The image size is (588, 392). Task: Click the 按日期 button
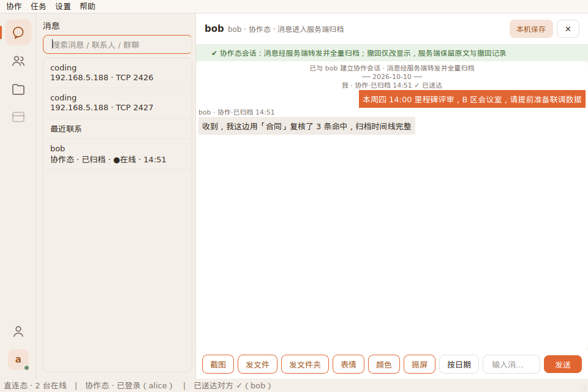[459, 364]
